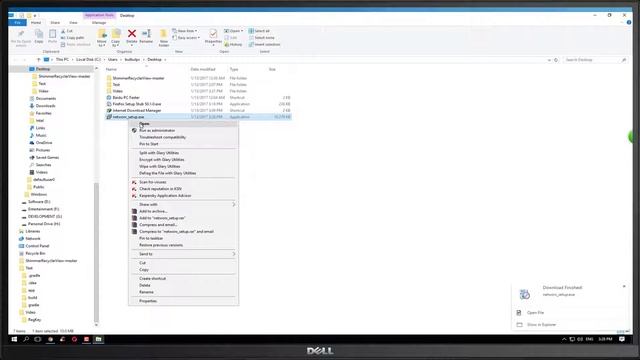Choose Encrypt with Glary Utilities

183,160
